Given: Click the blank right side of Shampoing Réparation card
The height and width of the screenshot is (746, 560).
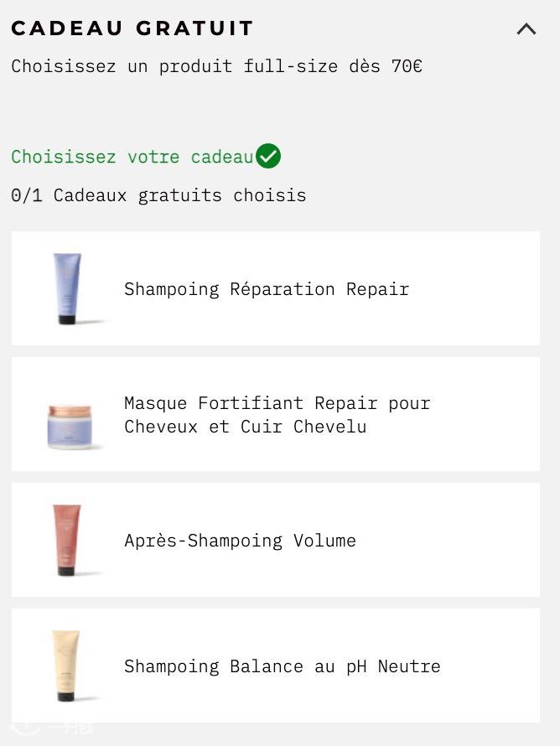Looking at the screenshot, I should point(486,288).
